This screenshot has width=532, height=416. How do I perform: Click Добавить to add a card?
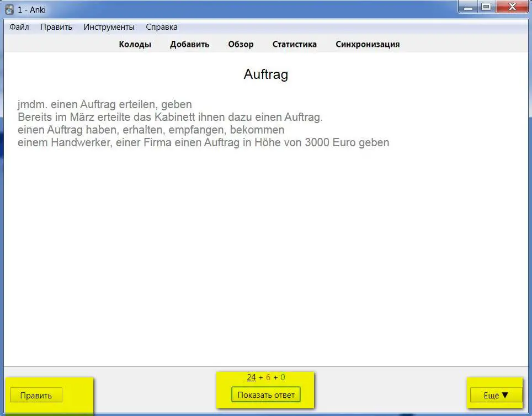[190, 45]
